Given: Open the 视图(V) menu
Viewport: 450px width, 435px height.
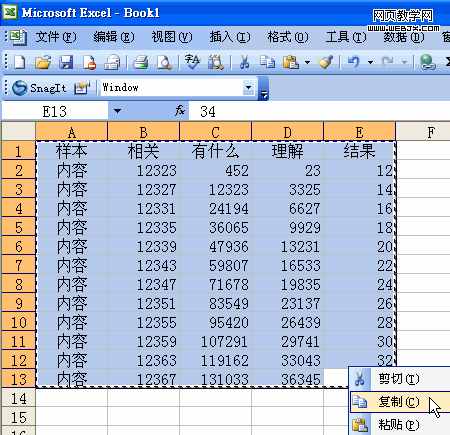Looking at the screenshot, I should click(x=172, y=37).
